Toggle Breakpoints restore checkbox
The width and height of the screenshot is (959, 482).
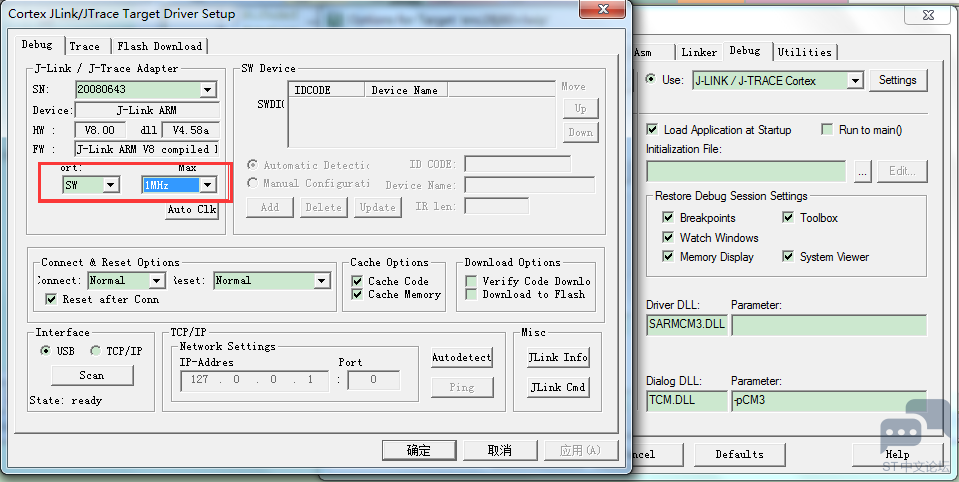[668, 218]
